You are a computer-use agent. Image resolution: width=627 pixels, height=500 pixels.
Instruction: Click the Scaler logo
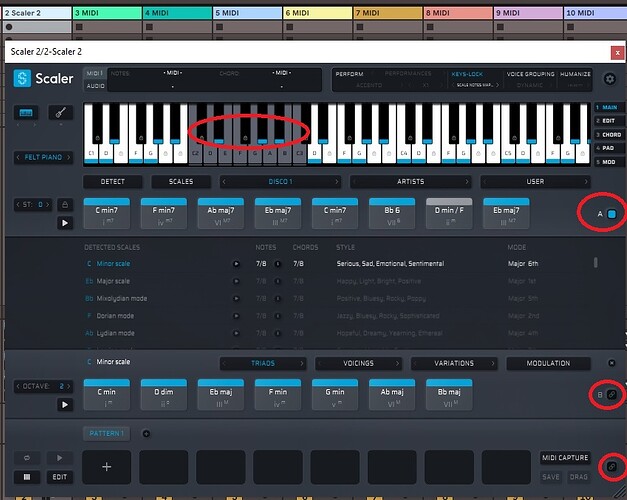[x=43, y=78]
